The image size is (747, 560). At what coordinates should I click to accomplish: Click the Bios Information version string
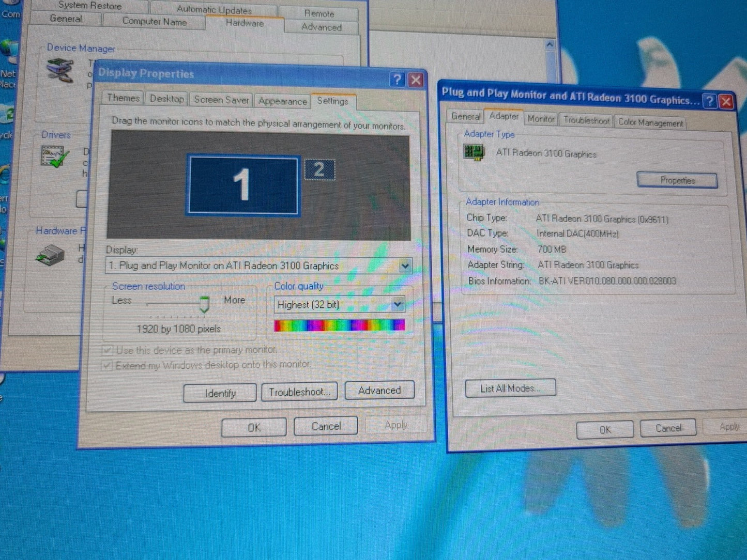coord(607,281)
